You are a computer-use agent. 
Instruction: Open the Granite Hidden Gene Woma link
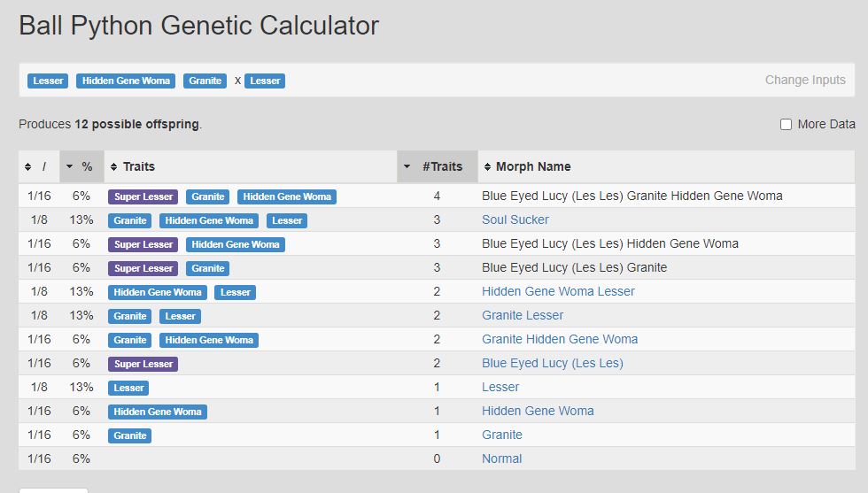tap(560, 339)
